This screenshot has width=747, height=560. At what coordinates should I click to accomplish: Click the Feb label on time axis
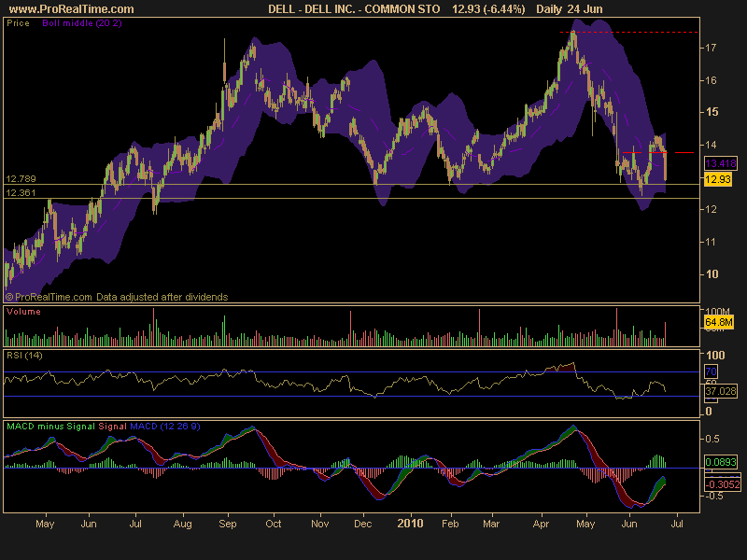pyautogui.click(x=450, y=524)
